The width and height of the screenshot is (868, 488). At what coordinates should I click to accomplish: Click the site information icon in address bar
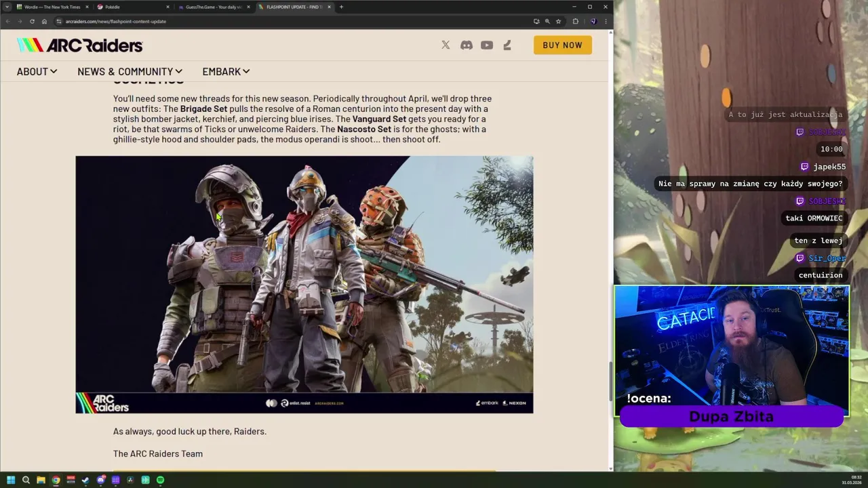[59, 21]
